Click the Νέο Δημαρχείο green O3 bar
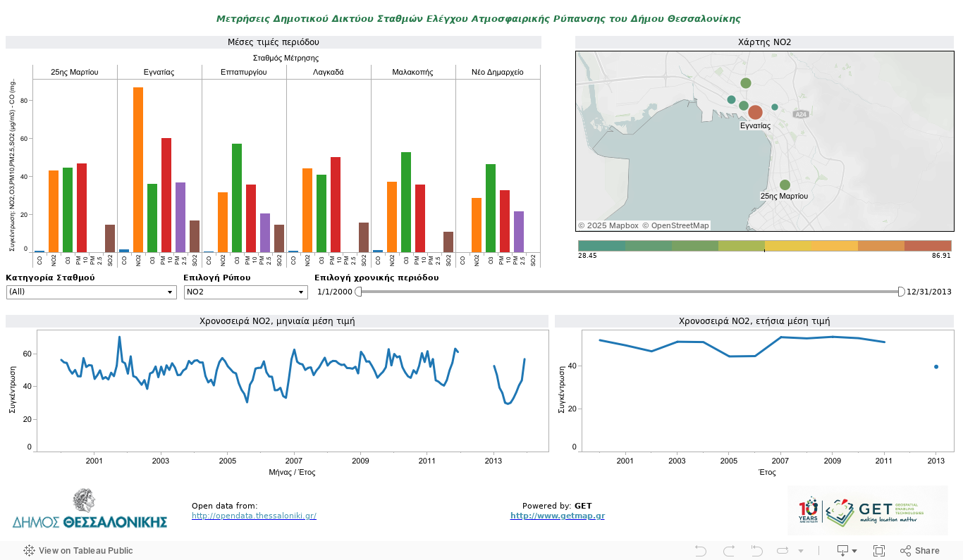The width and height of the screenshot is (963, 560). (491, 208)
